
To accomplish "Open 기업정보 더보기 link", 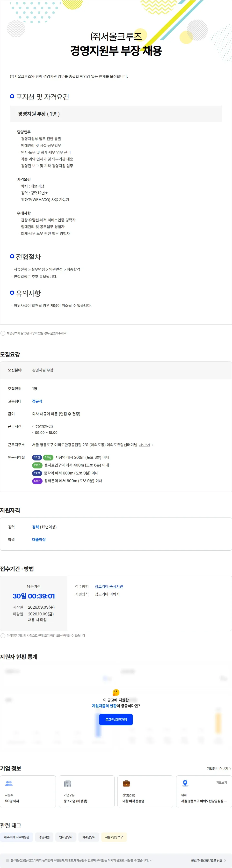I will pyautogui.click(x=219, y=768).
